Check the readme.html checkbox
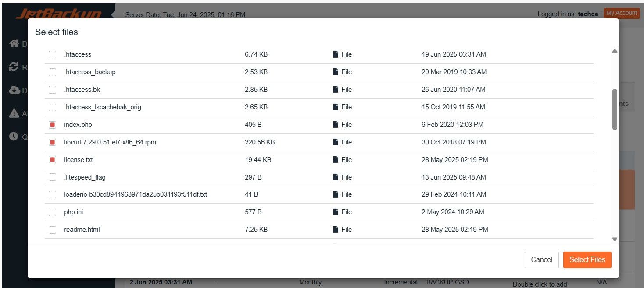Screen dimensions: 644x288 53,230
